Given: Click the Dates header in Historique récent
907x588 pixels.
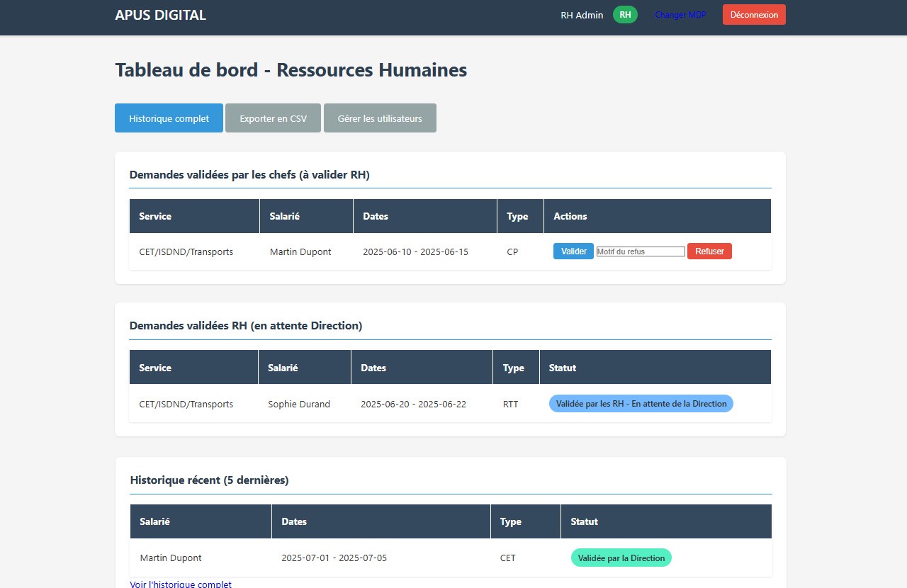Looking at the screenshot, I should tap(293, 521).
